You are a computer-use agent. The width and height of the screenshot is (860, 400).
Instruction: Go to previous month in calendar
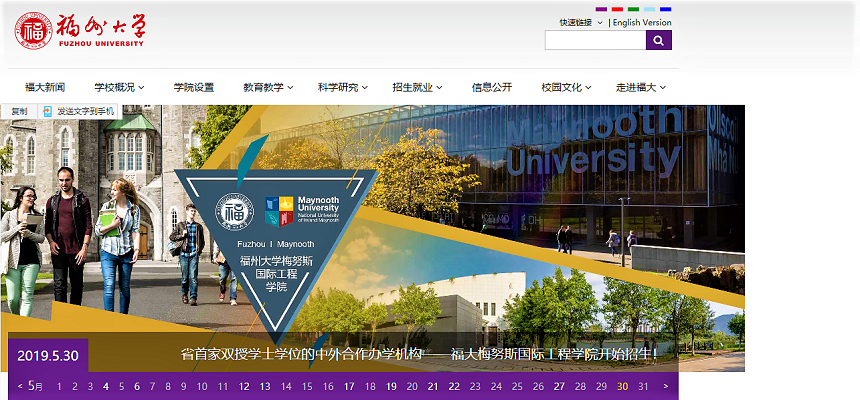[20, 386]
